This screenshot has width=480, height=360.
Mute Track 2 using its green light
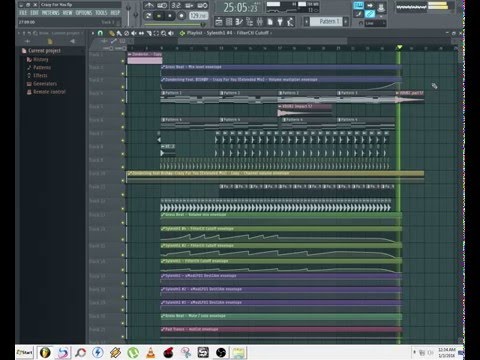coord(123,74)
